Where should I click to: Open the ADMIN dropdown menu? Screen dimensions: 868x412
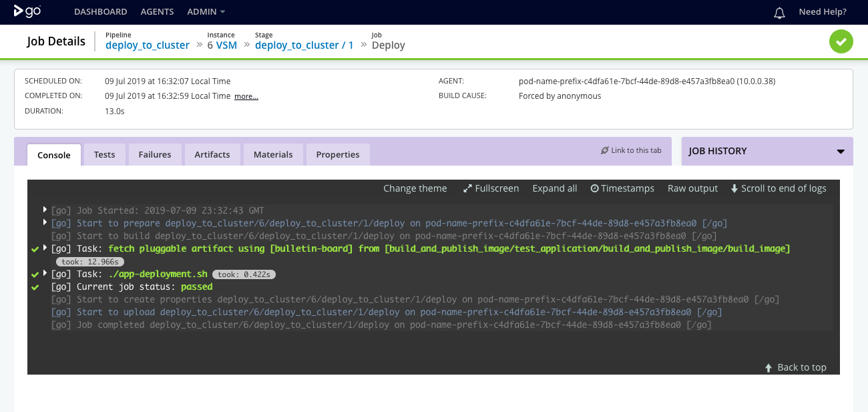pyautogui.click(x=206, y=12)
